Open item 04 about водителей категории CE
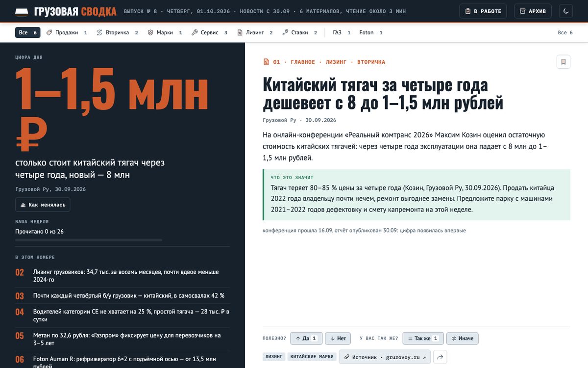588x368 pixels. (x=122, y=315)
